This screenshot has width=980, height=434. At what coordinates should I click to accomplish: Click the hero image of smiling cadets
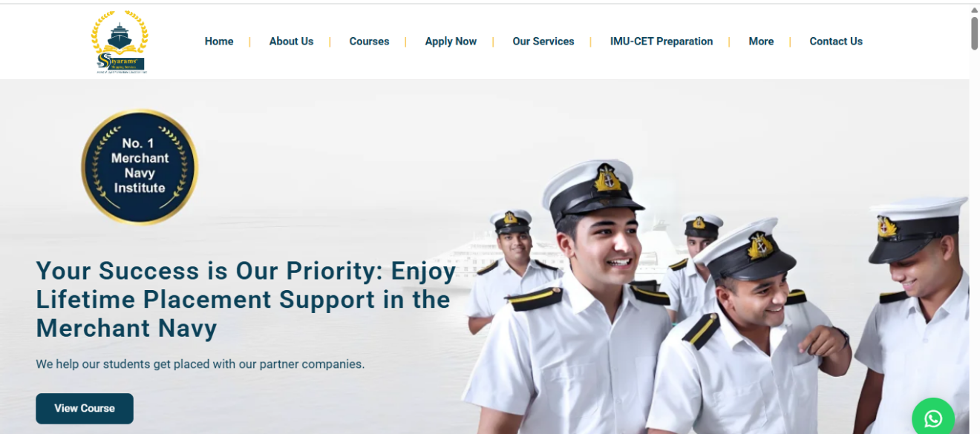coord(716,297)
